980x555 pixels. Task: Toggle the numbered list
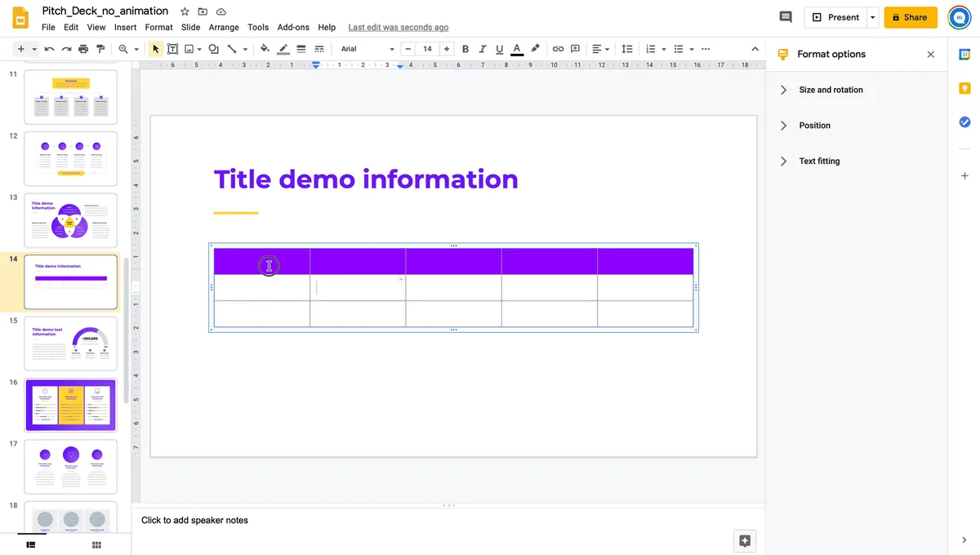[x=651, y=49]
